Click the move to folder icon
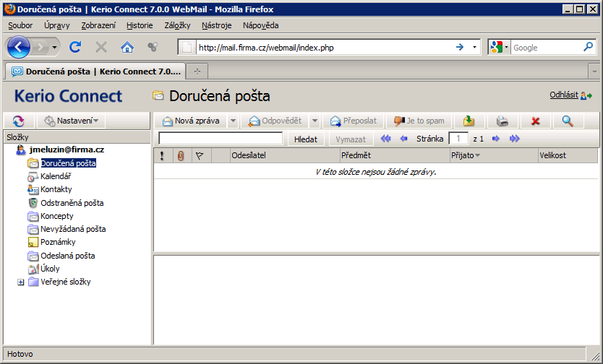This screenshot has width=603, height=364. [x=469, y=121]
